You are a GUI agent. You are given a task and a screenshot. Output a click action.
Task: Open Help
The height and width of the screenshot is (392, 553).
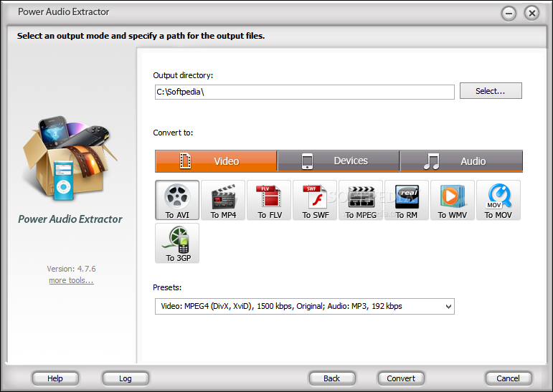[55, 378]
